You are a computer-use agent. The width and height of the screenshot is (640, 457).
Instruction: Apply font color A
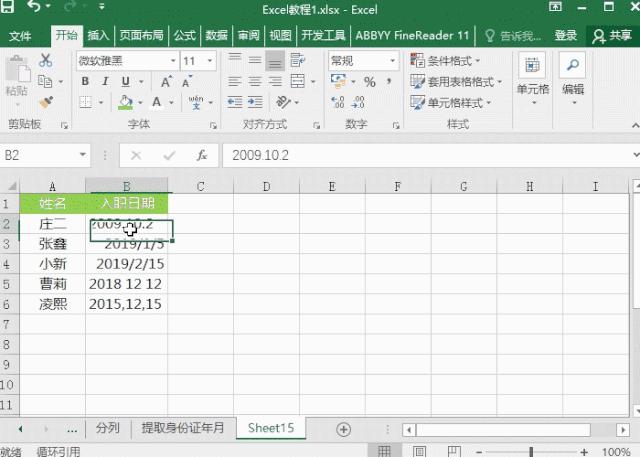point(156,102)
